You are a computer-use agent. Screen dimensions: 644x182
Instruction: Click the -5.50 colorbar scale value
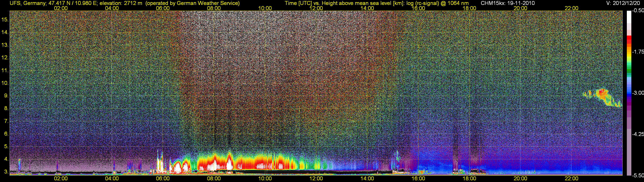tap(638, 175)
